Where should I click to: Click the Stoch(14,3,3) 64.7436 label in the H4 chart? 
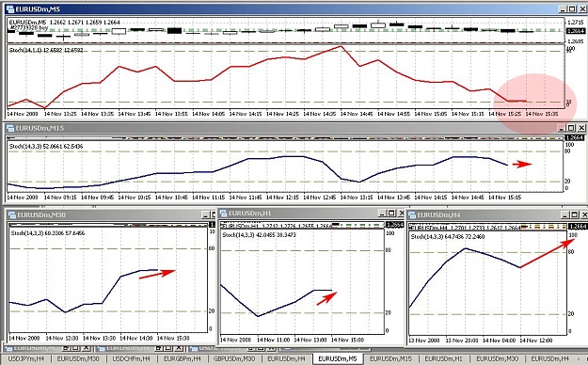(x=448, y=237)
